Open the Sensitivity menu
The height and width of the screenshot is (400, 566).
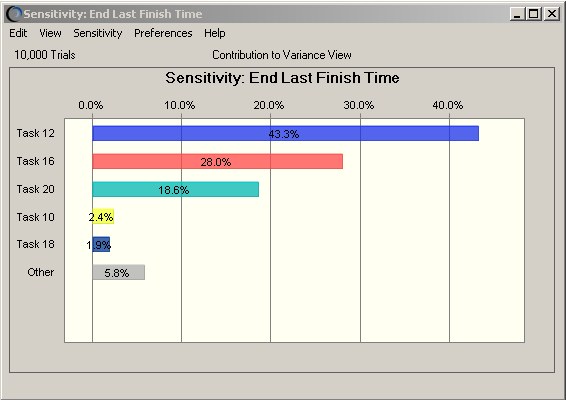tap(98, 33)
